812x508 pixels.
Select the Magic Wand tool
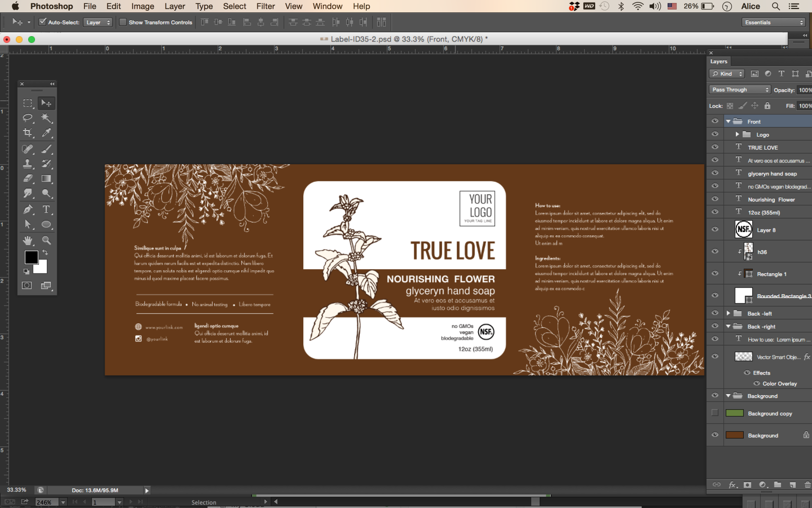46,118
